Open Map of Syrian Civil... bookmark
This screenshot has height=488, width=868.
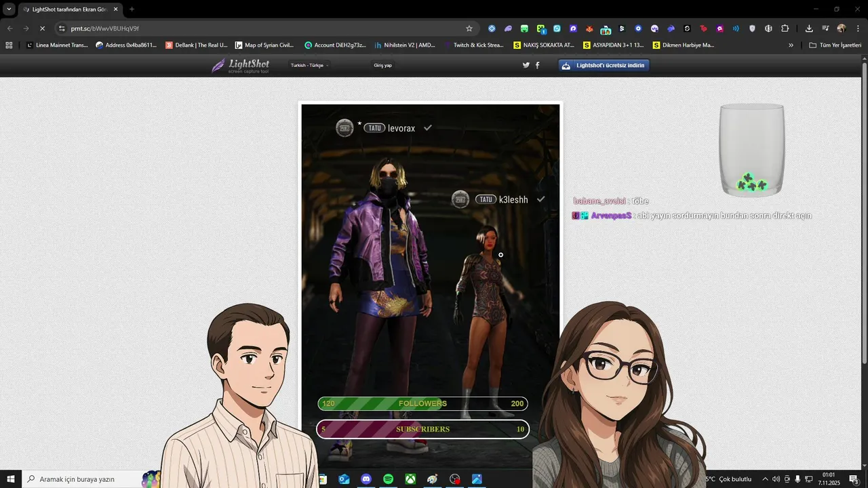click(x=264, y=45)
